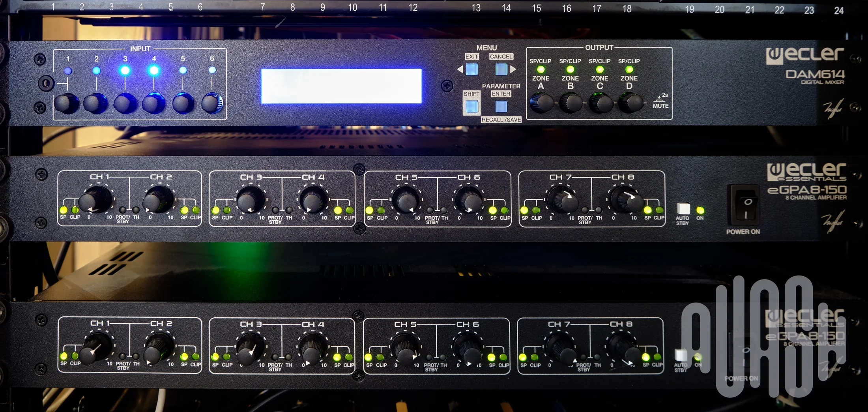Click CH 5 SP LED on top eGPA8-150

tap(370, 210)
